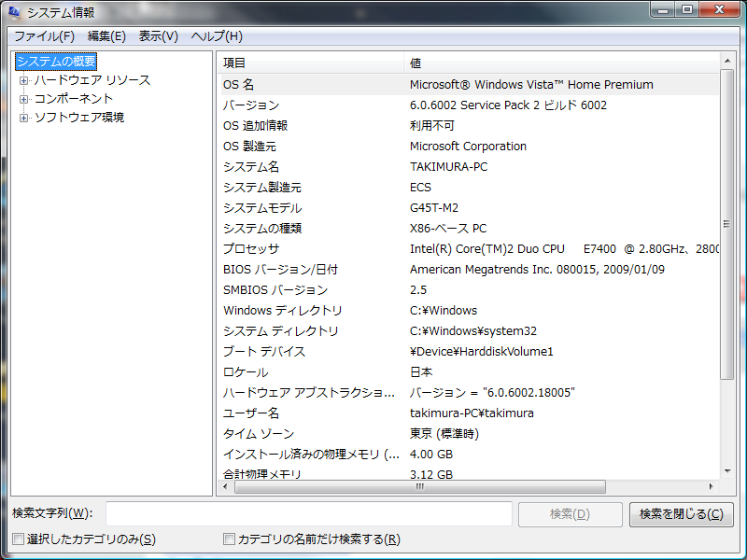The width and height of the screenshot is (747, 560).
Task: Click the horizontal scrollbar thumb
Action: 419,486
